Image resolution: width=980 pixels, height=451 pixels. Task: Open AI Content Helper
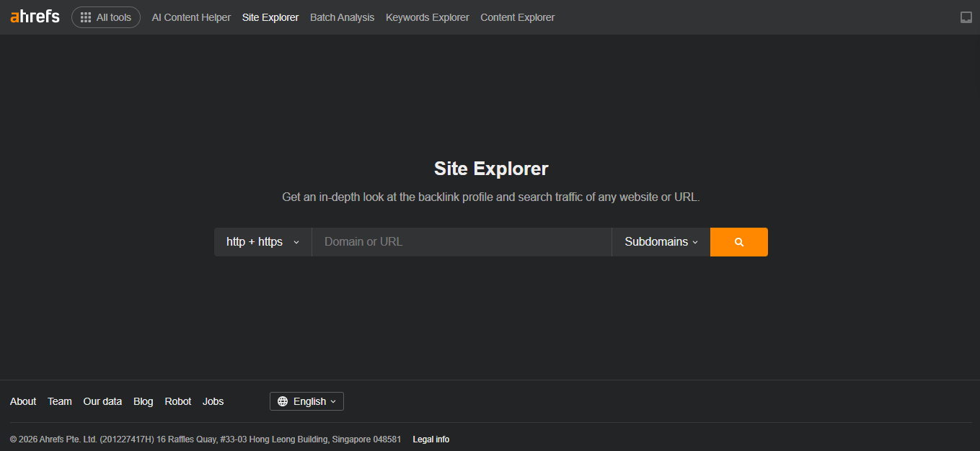(x=191, y=17)
